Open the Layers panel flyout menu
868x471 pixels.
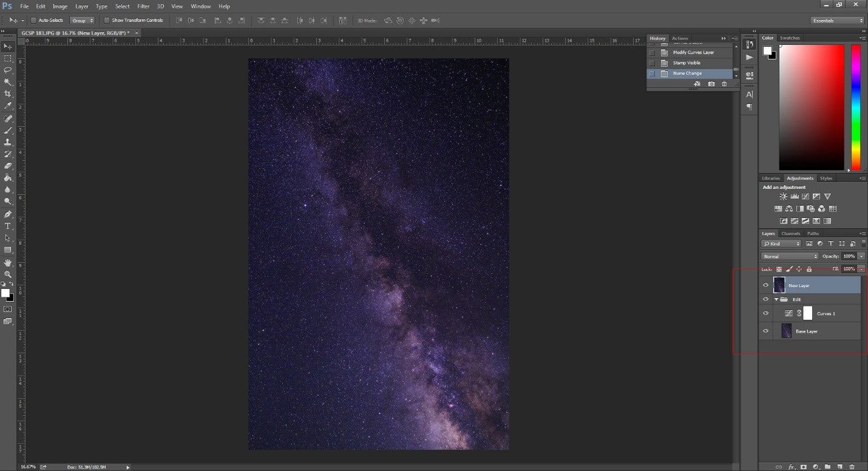click(x=863, y=234)
